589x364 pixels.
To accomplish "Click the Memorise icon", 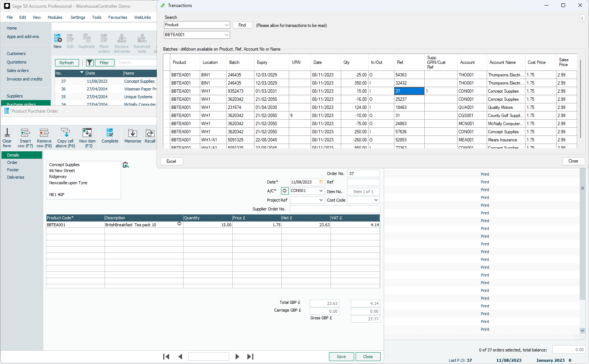I will [133, 134].
